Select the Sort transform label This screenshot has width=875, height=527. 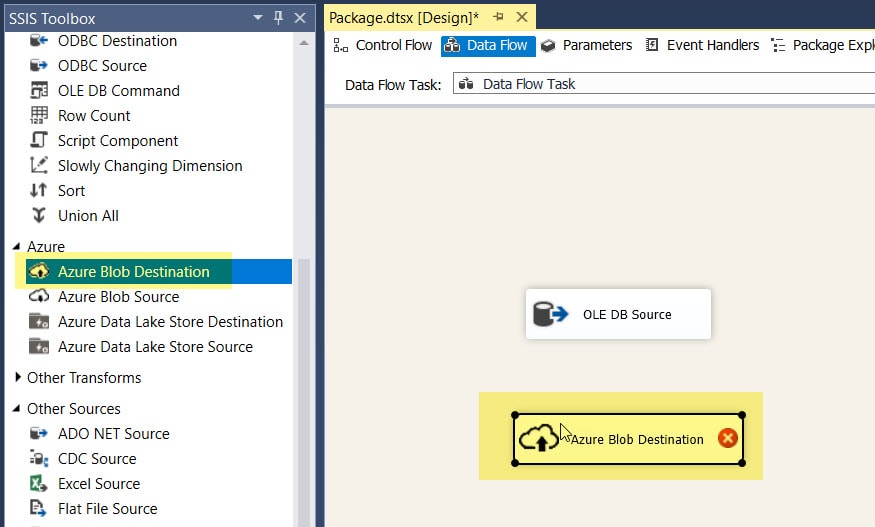tap(71, 191)
